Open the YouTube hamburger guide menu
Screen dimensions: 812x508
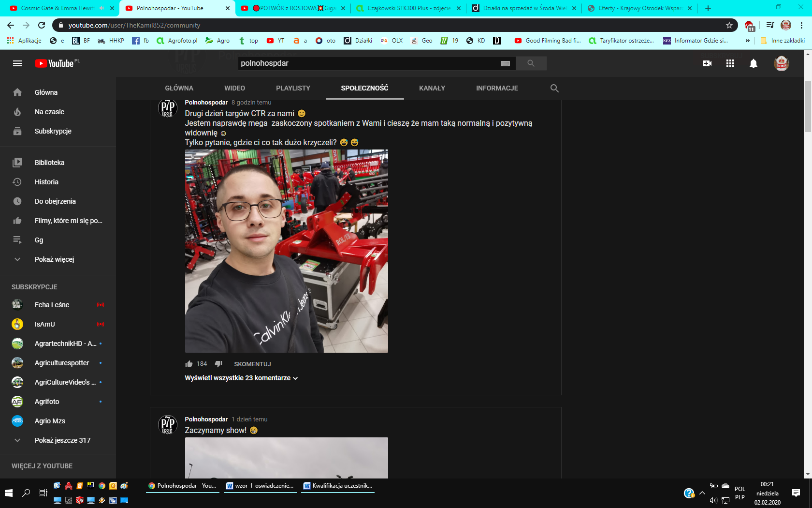[17, 63]
